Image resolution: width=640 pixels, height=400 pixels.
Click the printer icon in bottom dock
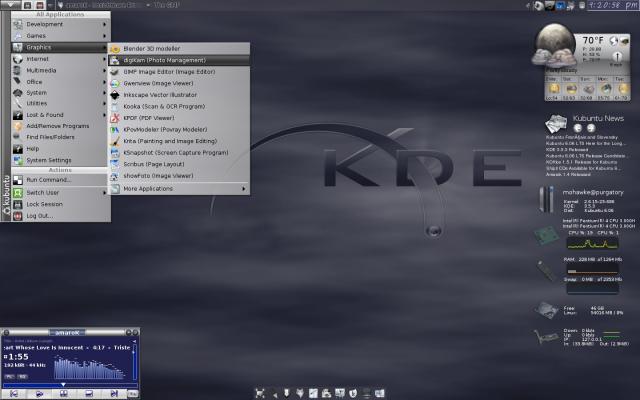click(x=326, y=393)
